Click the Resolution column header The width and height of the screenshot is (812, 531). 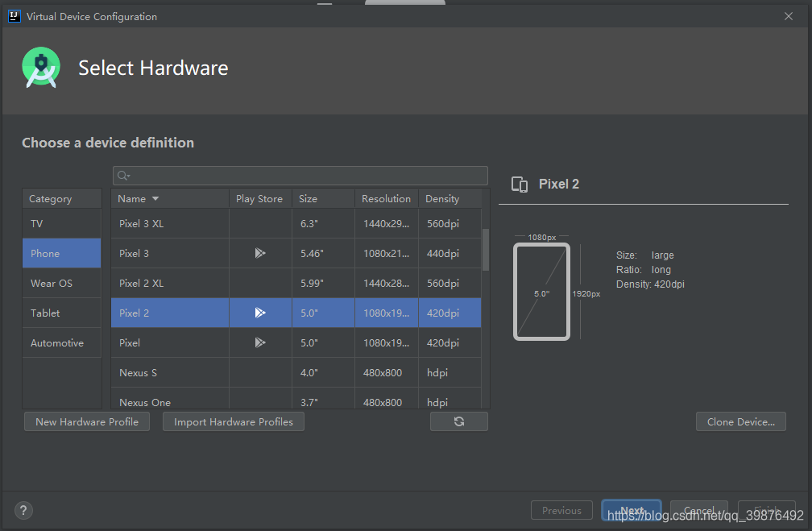[386, 198]
